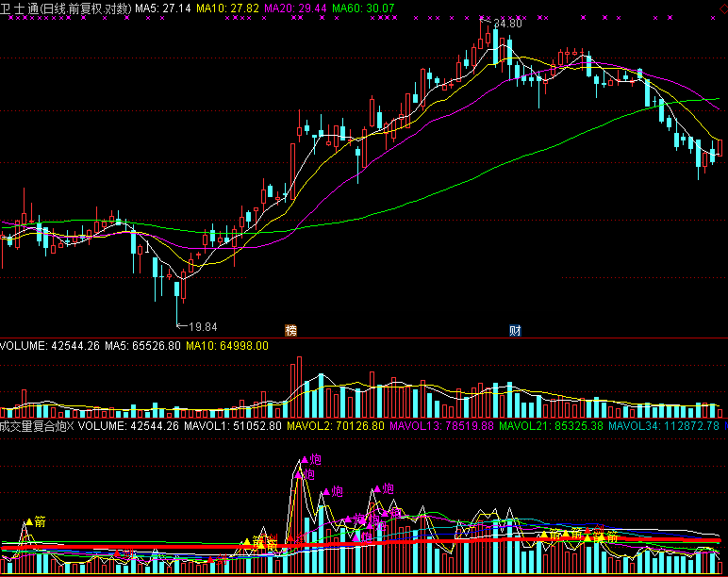This screenshot has height=577, width=728.
Task: Click the blue 财 financial report marker icon
Action: coord(515,331)
